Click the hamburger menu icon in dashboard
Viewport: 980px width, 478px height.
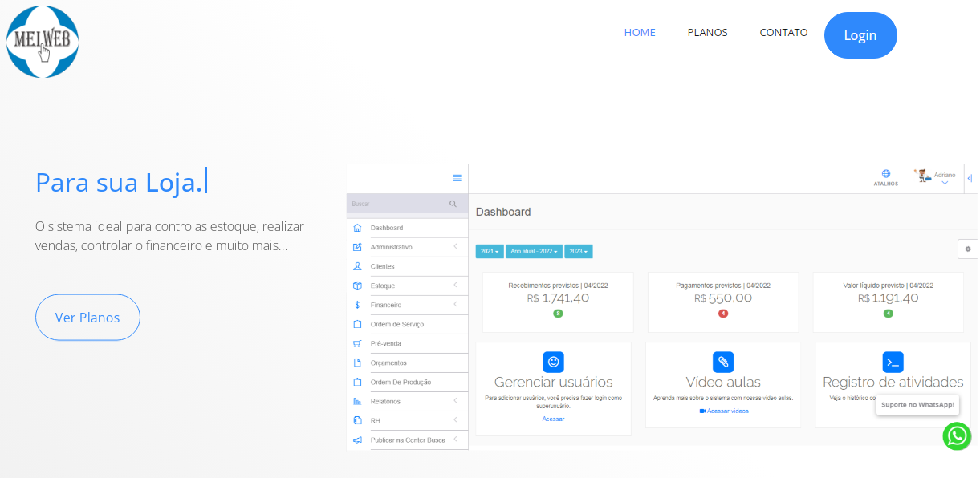click(x=457, y=178)
